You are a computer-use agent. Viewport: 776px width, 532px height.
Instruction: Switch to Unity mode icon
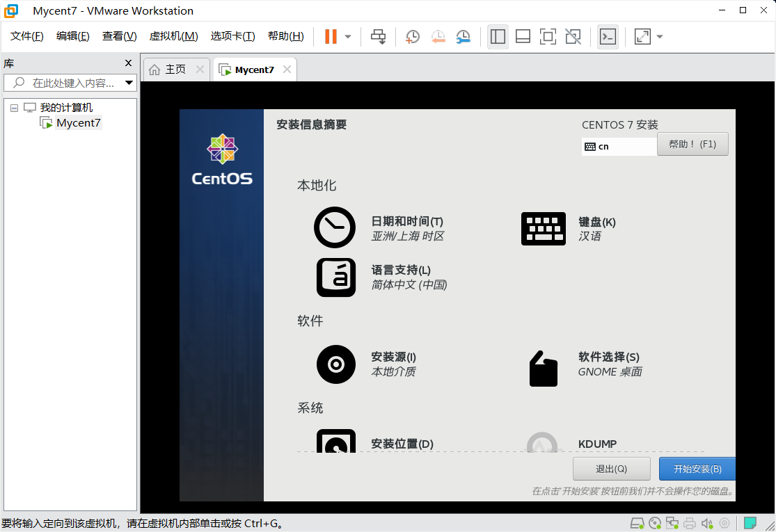(573, 37)
